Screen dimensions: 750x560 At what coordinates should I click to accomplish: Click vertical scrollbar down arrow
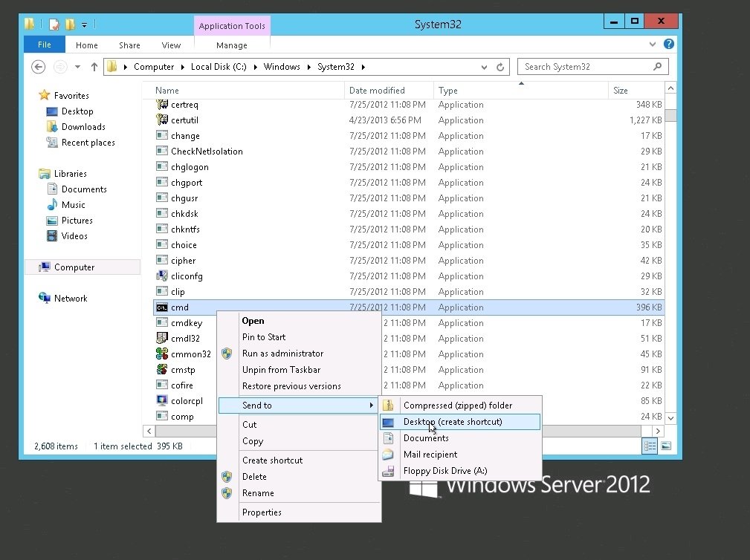click(x=670, y=418)
